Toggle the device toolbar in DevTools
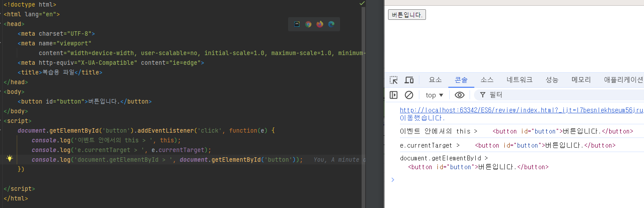 (x=409, y=80)
